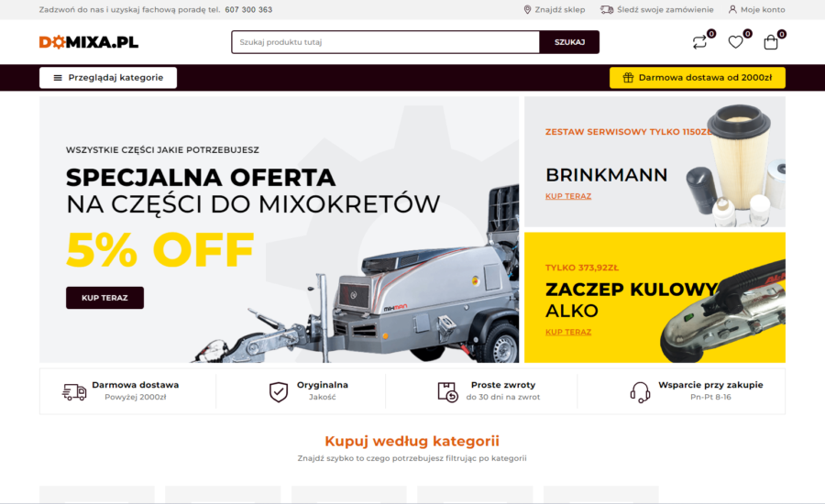Click the original quality shield icon
The width and height of the screenshot is (825, 504).
(279, 392)
